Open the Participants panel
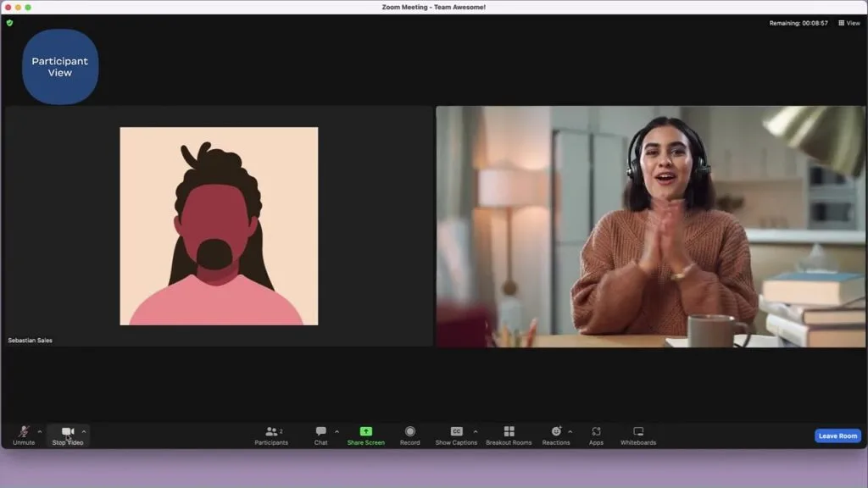The width and height of the screenshot is (868, 488). point(271,432)
